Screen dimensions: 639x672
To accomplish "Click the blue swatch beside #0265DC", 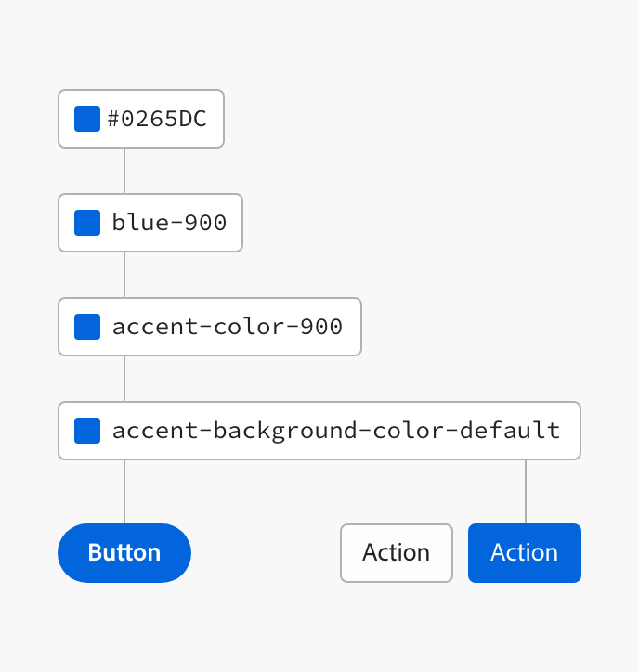I will 87,119.
